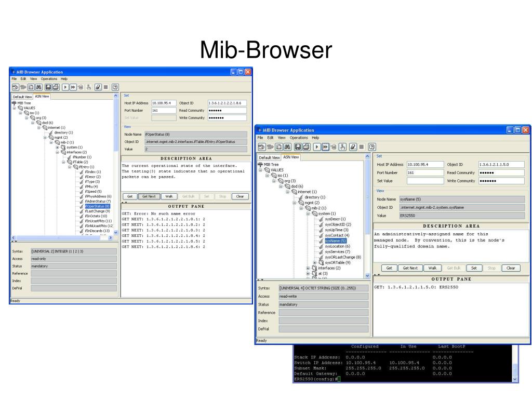Click output line 'GET: Error: No such name error'
Image resolution: width=532 pixels, height=399 pixels.
158,214
